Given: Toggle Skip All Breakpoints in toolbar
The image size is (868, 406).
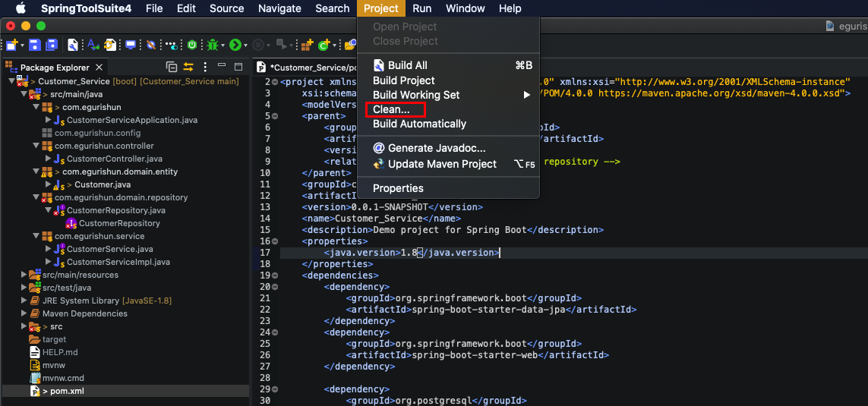Looking at the screenshot, I should 151,45.
